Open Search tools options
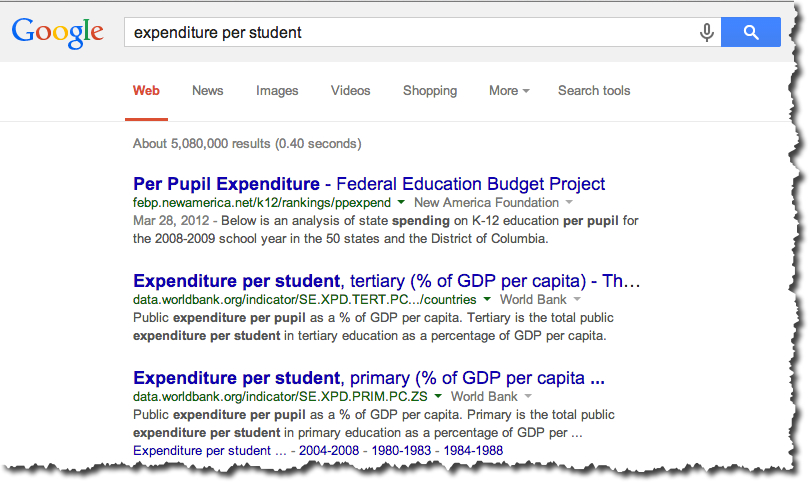 pos(594,90)
